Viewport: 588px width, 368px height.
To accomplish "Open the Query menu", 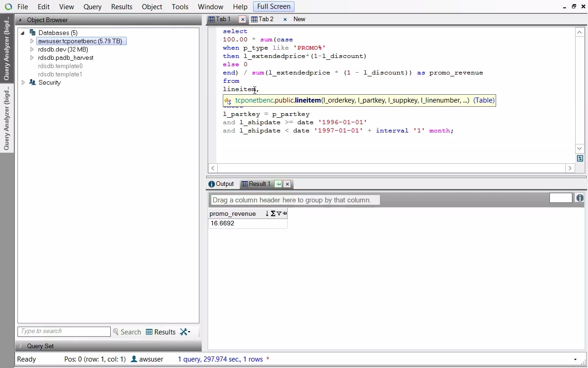I will pyautogui.click(x=92, y=7).
